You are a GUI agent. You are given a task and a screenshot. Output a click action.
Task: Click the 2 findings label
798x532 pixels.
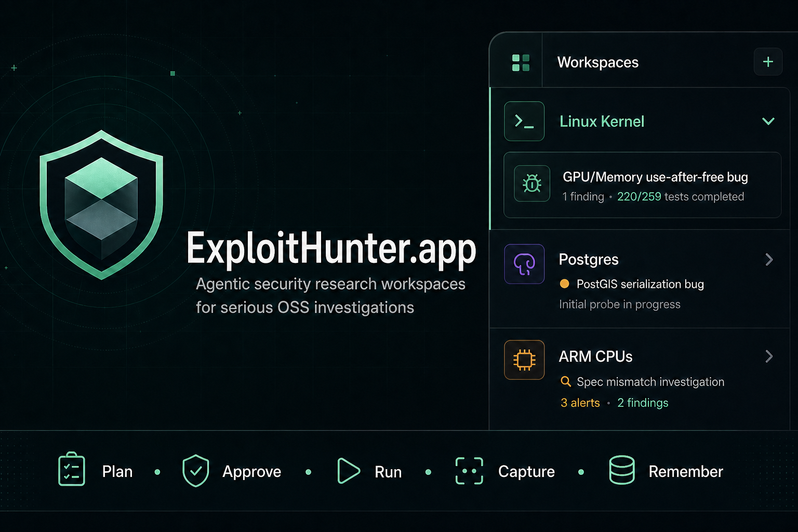(x=643, y=403)
